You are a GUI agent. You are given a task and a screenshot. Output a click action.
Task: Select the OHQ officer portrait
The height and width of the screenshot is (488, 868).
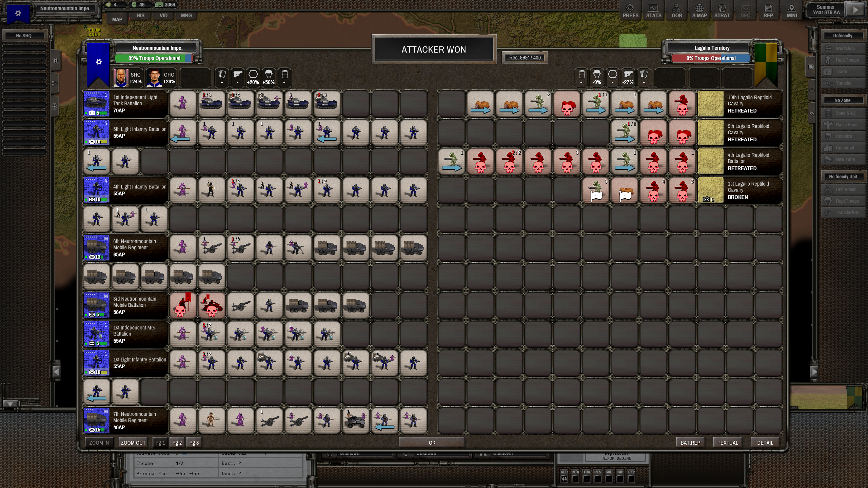tap(154, 78)
